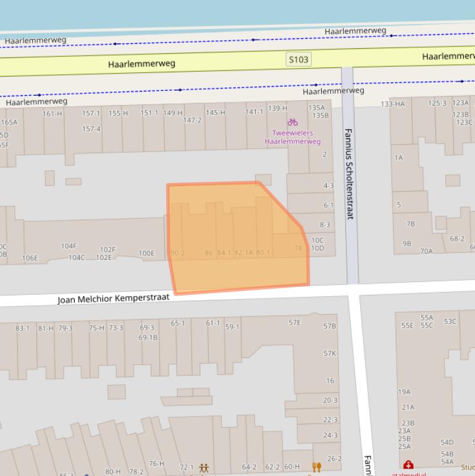
Task: Select building number 139-H
Action: (277, 109)
